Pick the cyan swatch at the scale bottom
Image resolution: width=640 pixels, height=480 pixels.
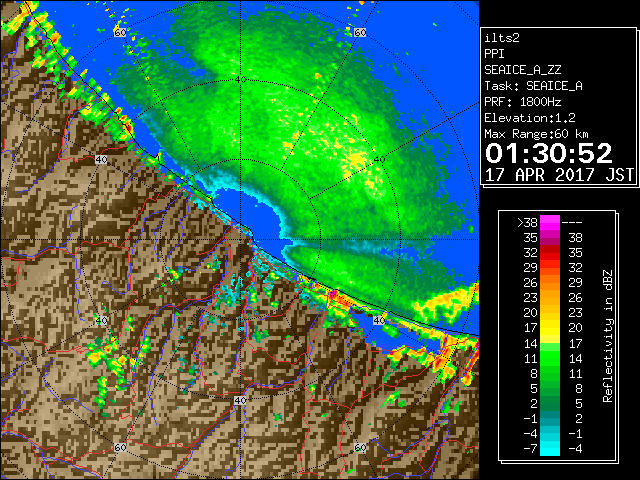coord(550,448)
